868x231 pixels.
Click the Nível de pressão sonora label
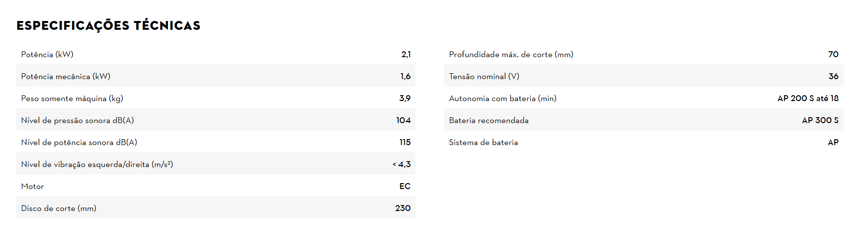pos(77,120)
